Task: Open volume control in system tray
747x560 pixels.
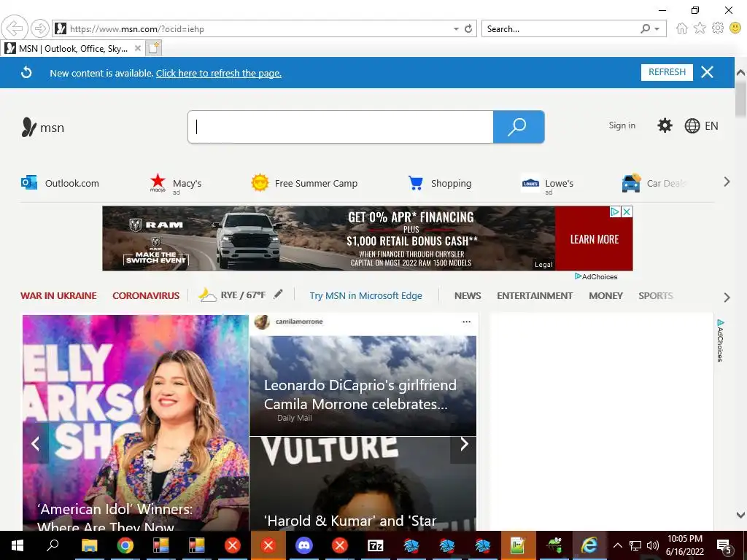Action: point(653,545)
